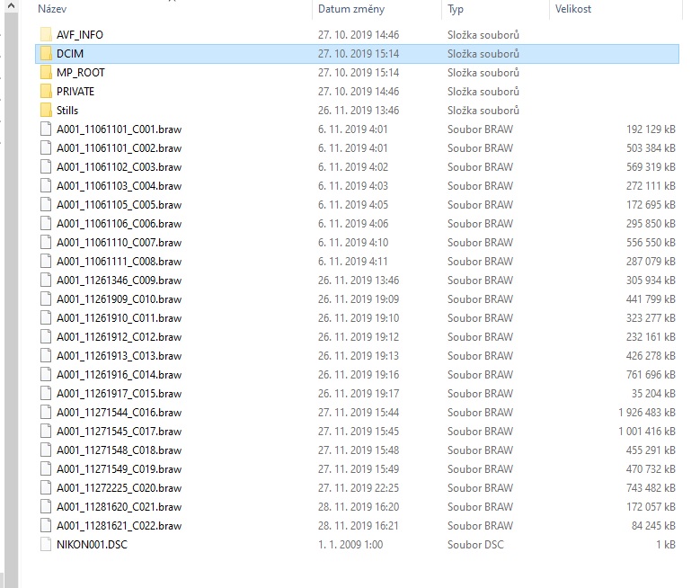
Task: Select the DCIM folder icon
Action: [46, 54]
